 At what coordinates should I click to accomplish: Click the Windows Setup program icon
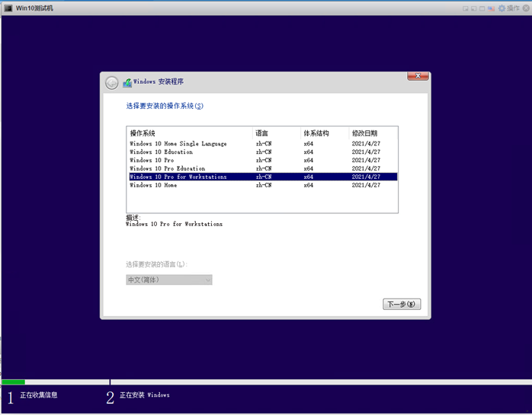[x=127, y=82]
